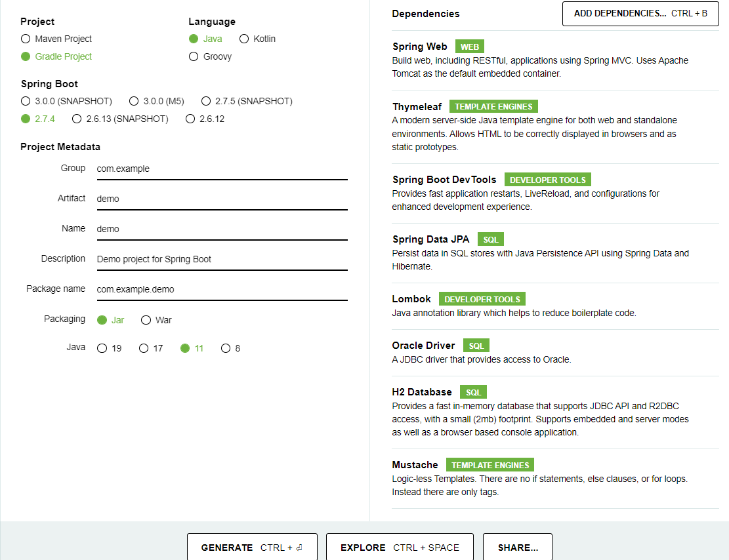729x560 pixels.
Task: Edit the Package name field
Action: (x=222, y=290)
